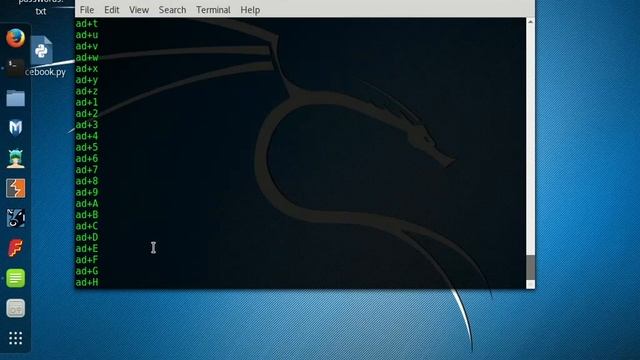Click the terminal line 'ad+1'
640x360 pixels.
pyautogui.click(x=87, y=102)
